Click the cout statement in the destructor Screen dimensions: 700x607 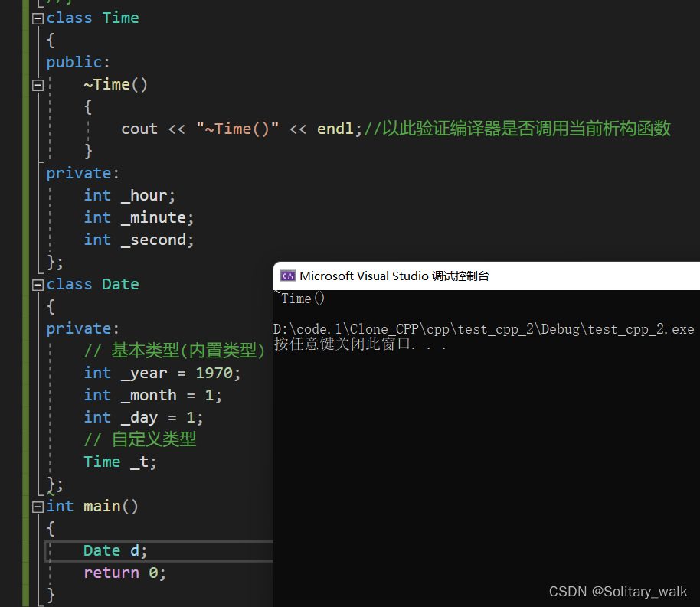pyautogui.click(x=241, y=129)
